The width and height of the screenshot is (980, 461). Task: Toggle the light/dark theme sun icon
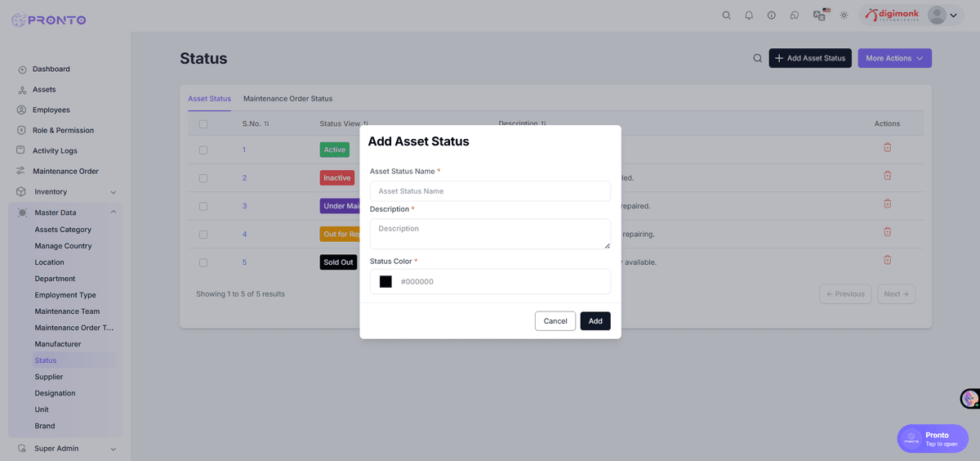point(844,16)
